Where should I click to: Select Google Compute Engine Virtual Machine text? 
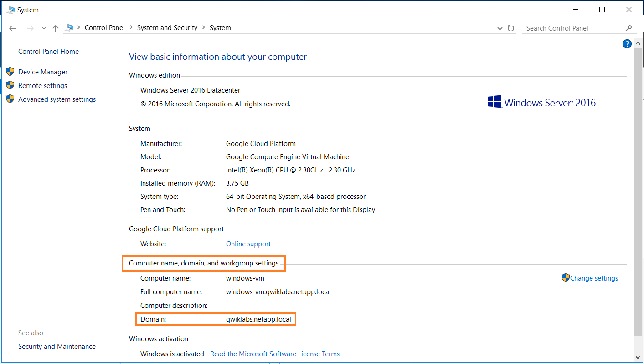click(288, 157)
